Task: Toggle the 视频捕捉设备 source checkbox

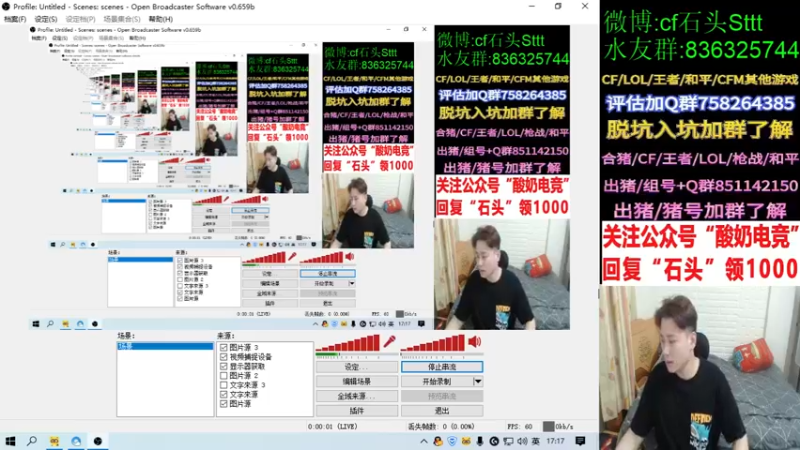Action: (x=223, y=357)
